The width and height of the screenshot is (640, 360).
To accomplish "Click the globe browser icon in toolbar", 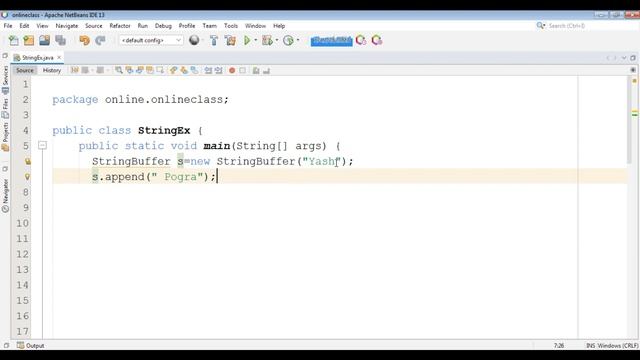I will [194, 40].
